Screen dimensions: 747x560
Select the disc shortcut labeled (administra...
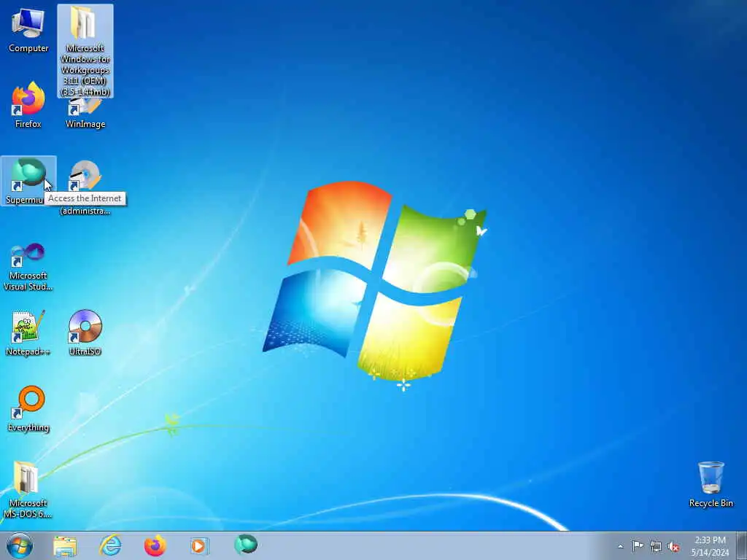85,187
